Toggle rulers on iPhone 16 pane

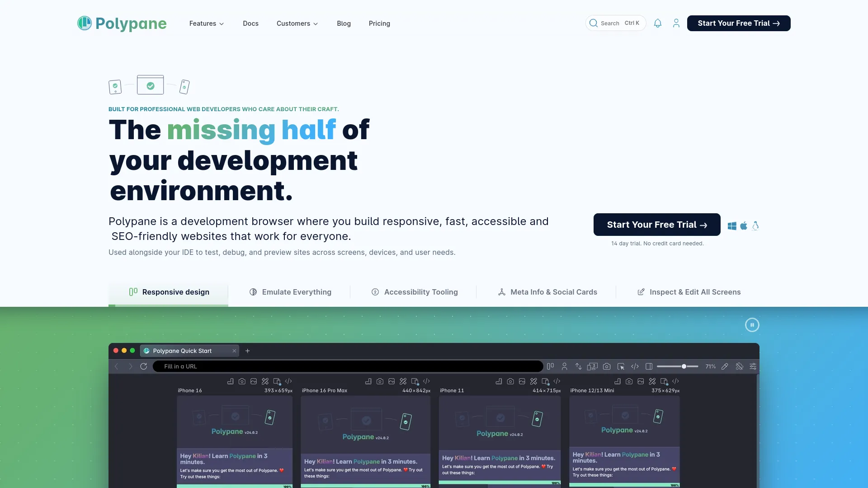(x=230, y=381)
